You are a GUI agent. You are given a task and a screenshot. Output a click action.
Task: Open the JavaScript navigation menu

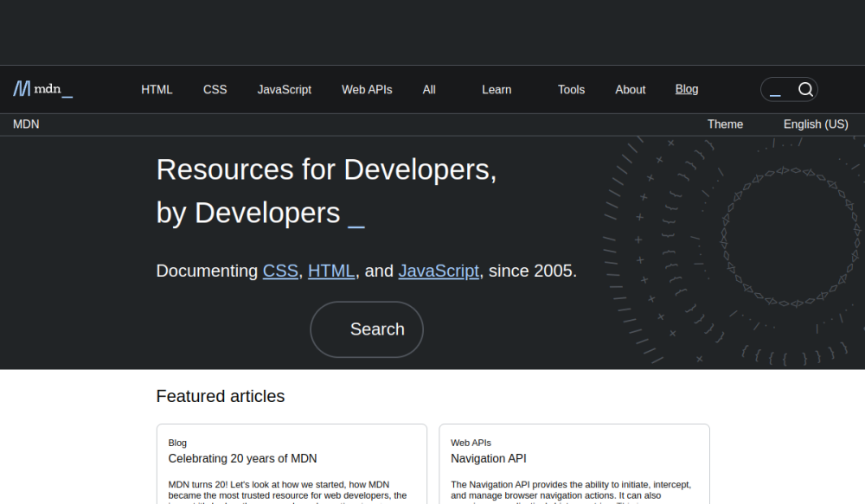(x=284, y=89)
